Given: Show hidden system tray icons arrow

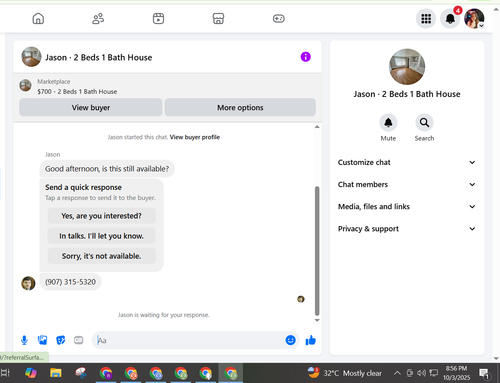Looking at the screenshot, I should point(397,373).
